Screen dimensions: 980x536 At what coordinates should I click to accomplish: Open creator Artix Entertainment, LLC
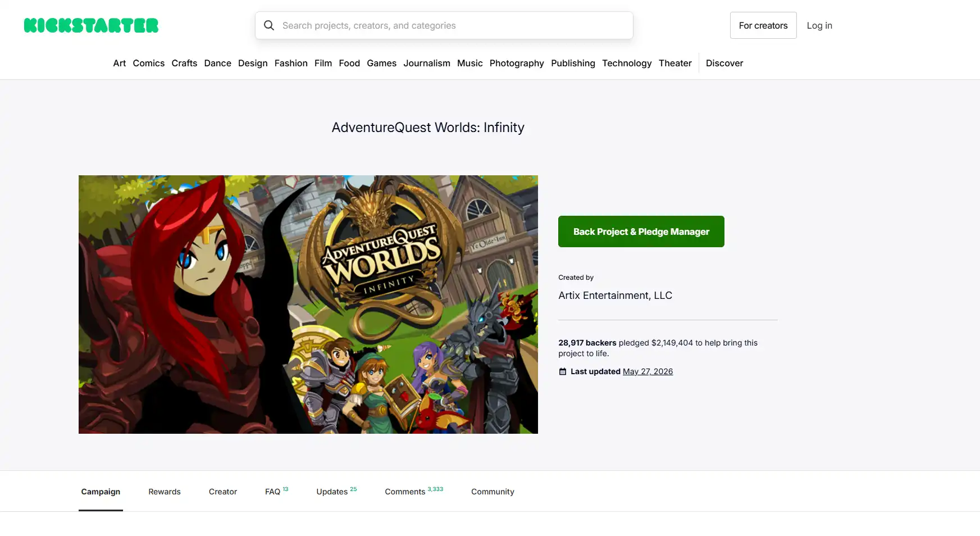[615, 296]
